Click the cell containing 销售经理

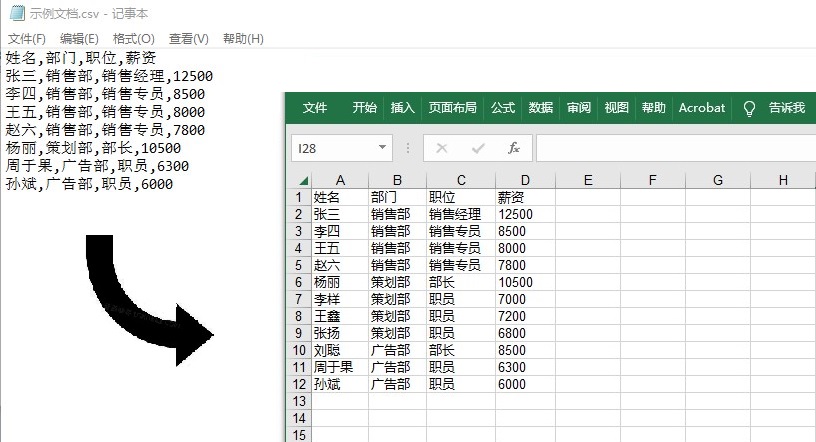455,214
